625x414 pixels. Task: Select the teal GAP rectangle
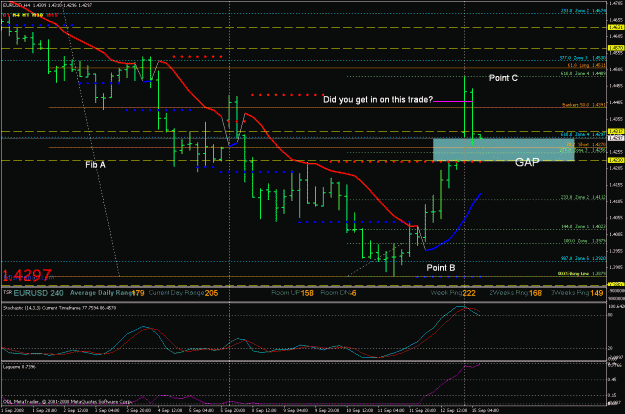pos(503,150)
